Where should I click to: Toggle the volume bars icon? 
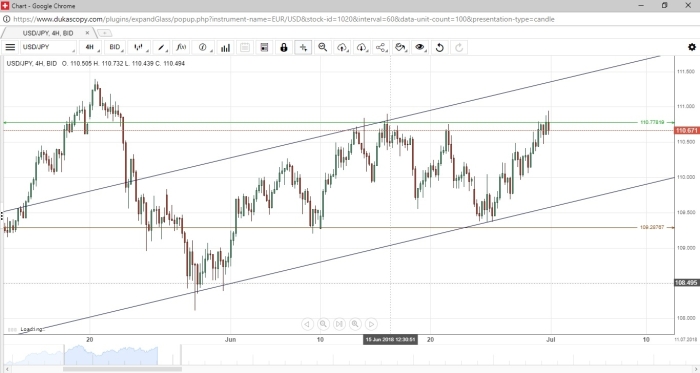225,47
